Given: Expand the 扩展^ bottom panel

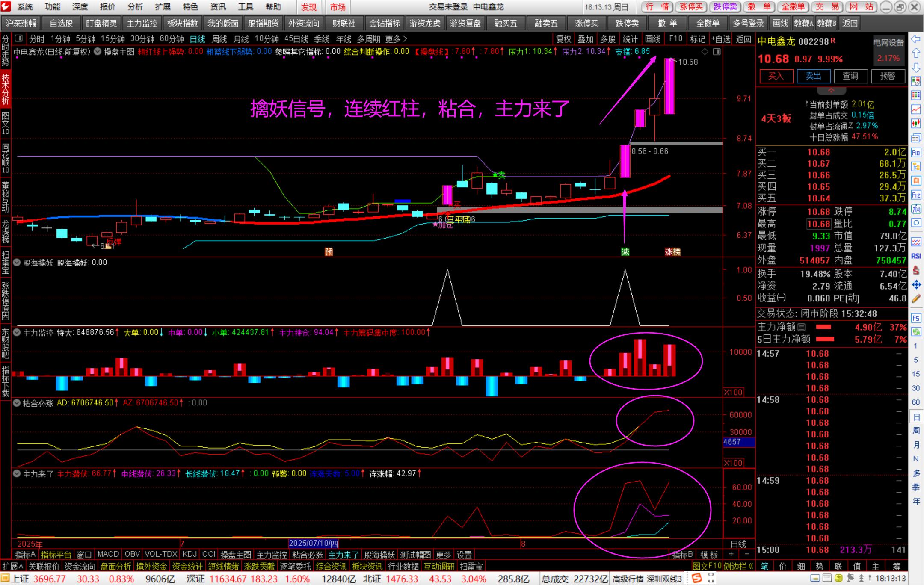Looking at the screenshot, I should pyautogui.click(x=13, y=566).
